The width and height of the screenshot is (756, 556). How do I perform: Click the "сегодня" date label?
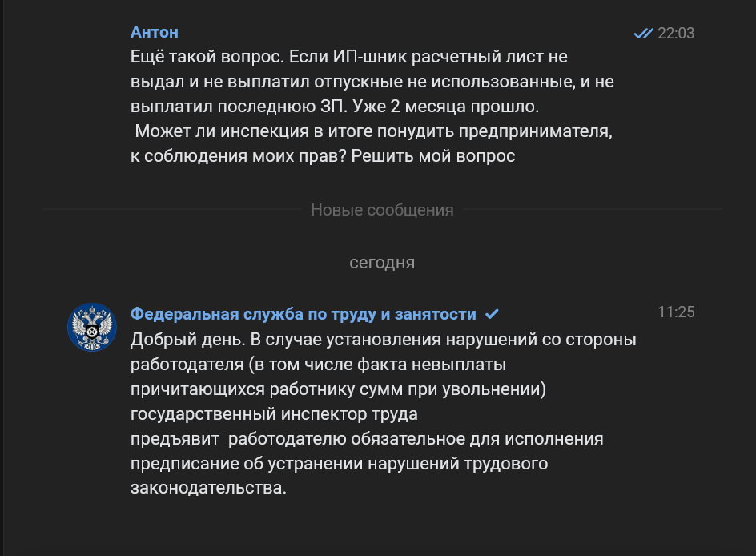tap(382, 262)
